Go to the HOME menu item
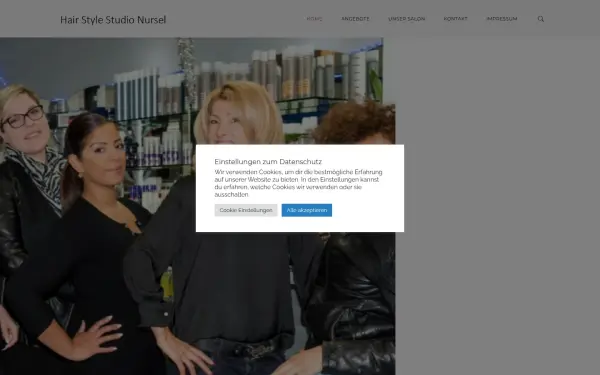The image size is (600, 375). coord(315,19)
